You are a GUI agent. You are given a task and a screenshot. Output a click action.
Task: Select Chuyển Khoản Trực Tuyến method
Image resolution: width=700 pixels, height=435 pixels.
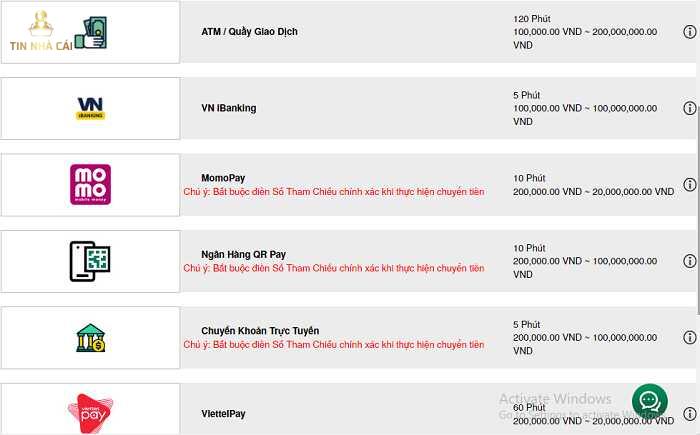coord(260,331)
